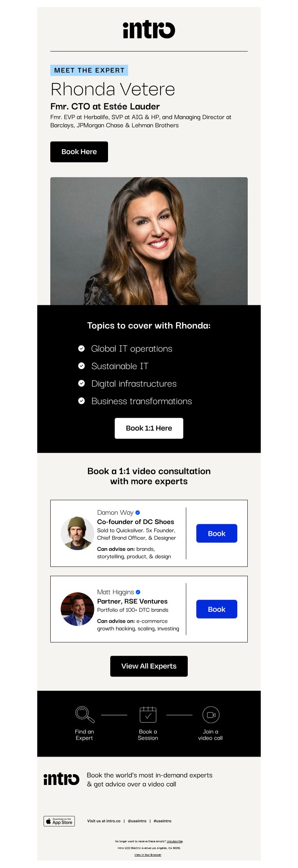
Task: Click checkmark beside Business transformations
Action: click(81, 401)
